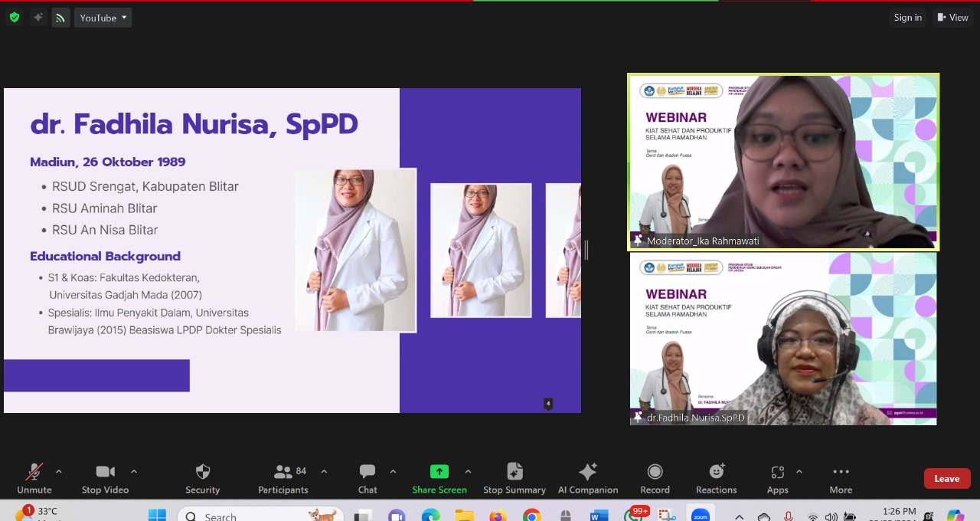
Task: Open Microsoft Edge from the taskbar
Action: pos(430,516)
